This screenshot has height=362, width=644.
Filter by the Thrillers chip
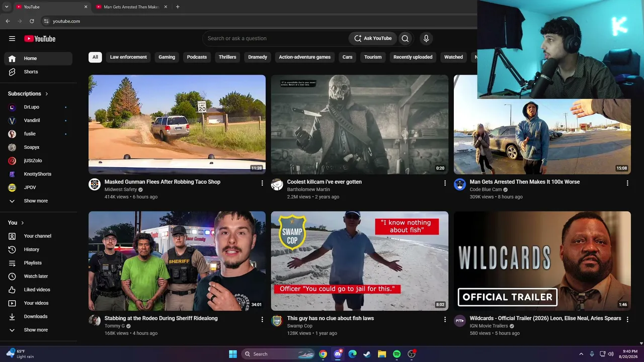(x=227, y=57)
